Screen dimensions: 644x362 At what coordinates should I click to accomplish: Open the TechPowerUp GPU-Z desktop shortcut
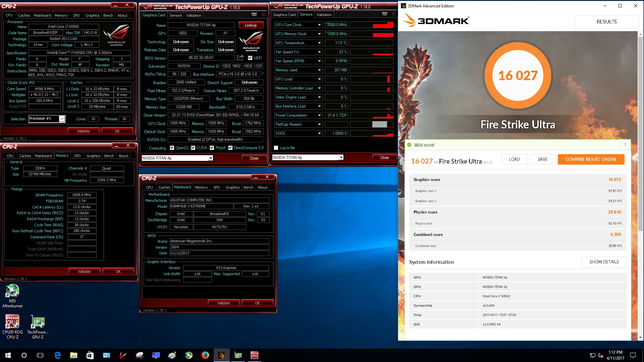[38, 327]
